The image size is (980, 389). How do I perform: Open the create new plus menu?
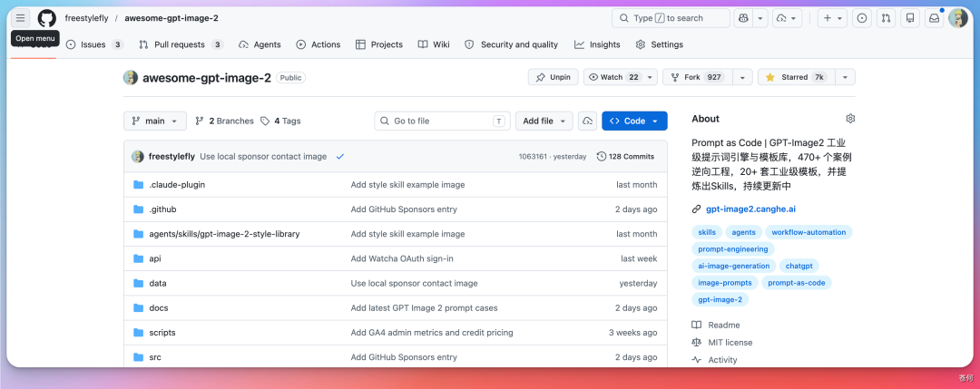(832, 18)
